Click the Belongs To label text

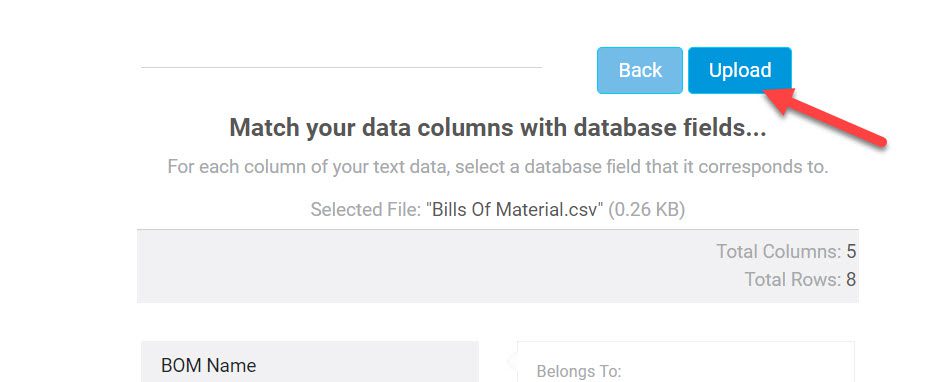[579, 371]
